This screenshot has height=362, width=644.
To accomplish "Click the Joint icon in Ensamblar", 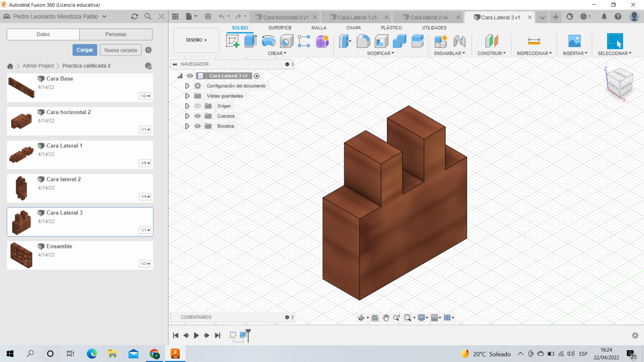I will pyautogui.click(x=459, y=42).
